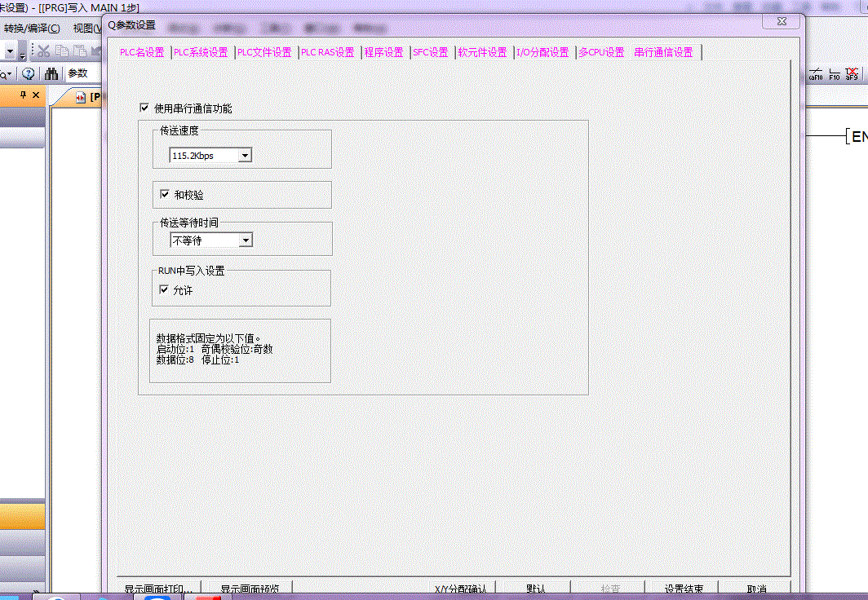This screenshot has height=600, width=868.
Task: Click the aF9 delete line icon
Action: pyautogui.click(x=852, y=74)
